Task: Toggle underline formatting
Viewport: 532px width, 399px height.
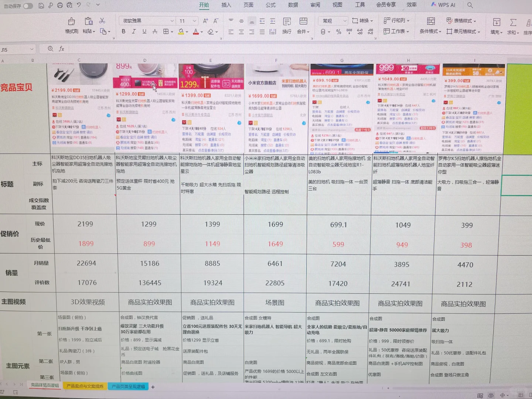Action: pyautogui.click(x=144, y=31)
